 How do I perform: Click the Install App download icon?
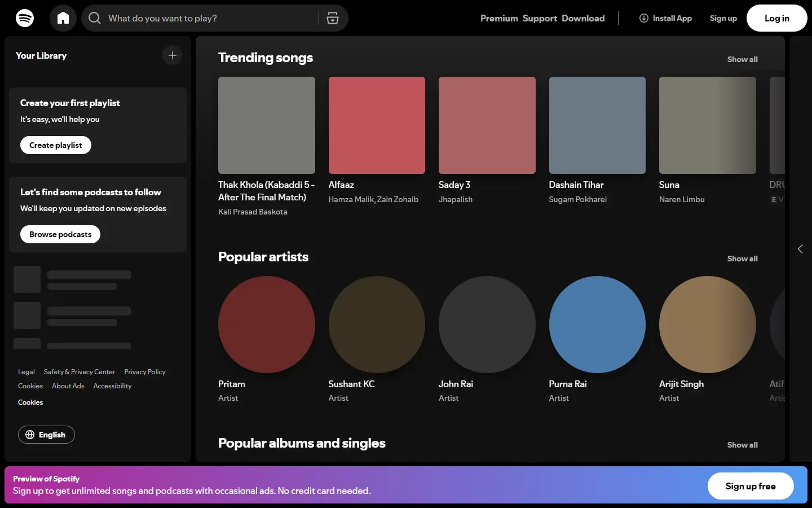pos(644,18)
